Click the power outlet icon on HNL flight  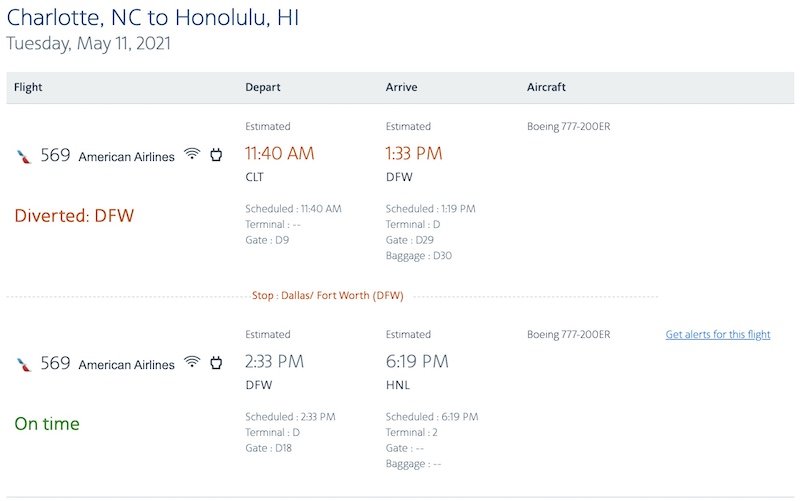pyautogui.click(x=216, y=363)
